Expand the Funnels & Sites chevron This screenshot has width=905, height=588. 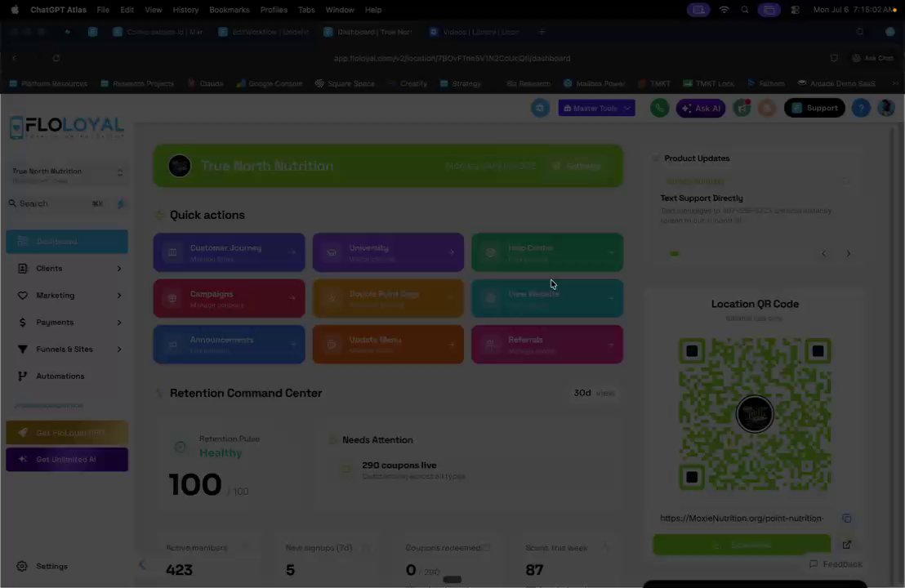119,349
